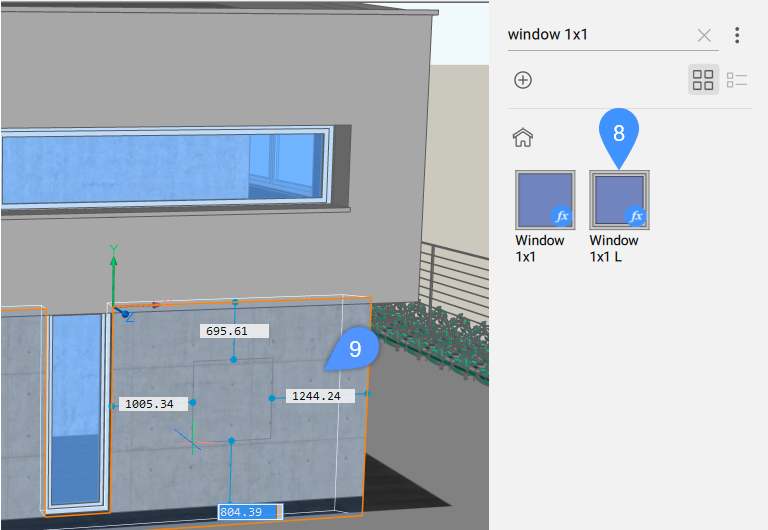The height and width of the screenshot is (530, 768).
Task: Switch to grid thumbnail view
Action: click(703, 80)
